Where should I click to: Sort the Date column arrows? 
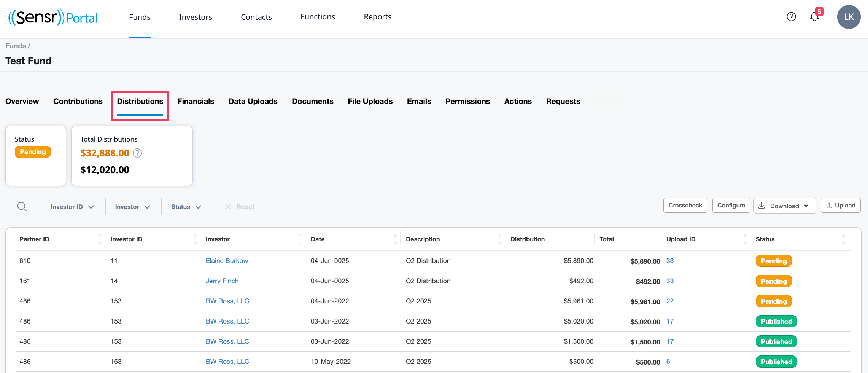395,239
